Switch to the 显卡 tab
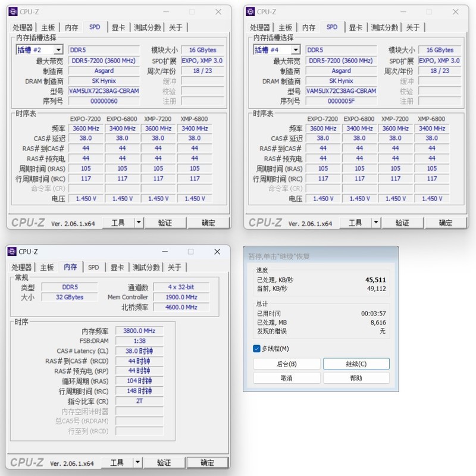 click(118, 27)
